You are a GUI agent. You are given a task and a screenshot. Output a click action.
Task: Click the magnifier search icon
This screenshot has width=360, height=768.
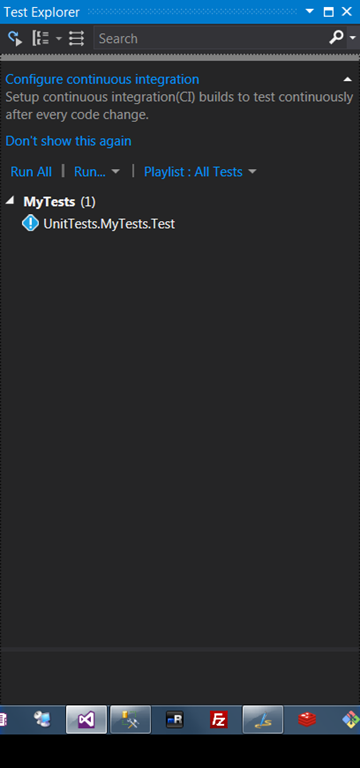336,38
